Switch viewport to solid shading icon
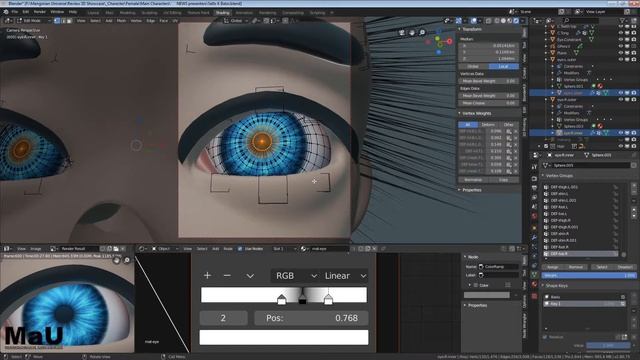 tap(503, 20)
